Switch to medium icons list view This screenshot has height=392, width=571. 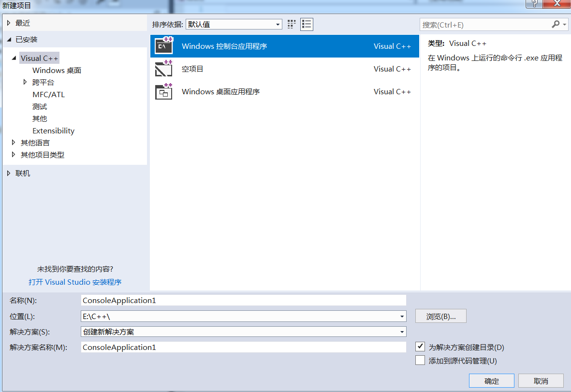click(307, 24)
